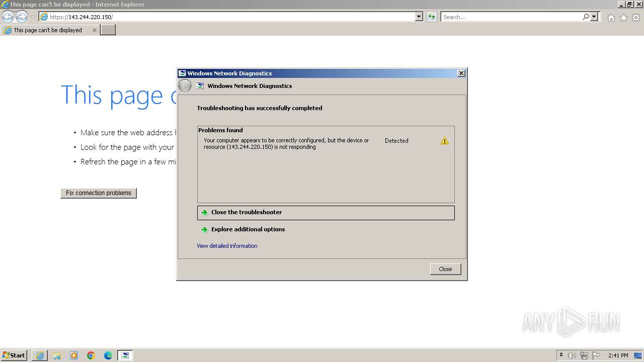Click the Internet Explorer forward arrow

click(22, 17)
